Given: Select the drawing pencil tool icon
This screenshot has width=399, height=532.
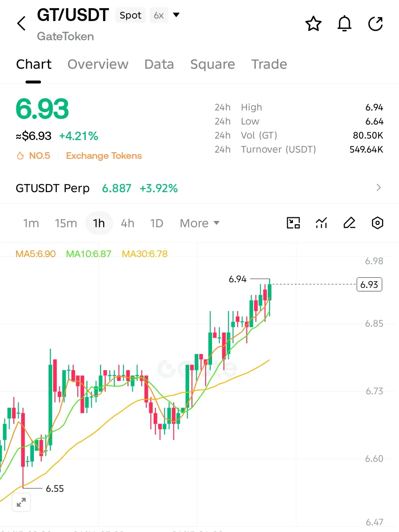Looking at the screenshot, I should coord(349,223).
